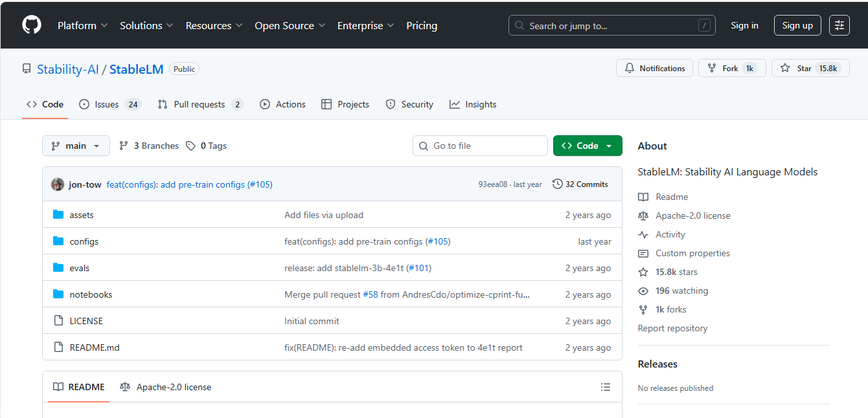Expand the Platform menu
Screen dimensions: 868x418
point(83,25)
